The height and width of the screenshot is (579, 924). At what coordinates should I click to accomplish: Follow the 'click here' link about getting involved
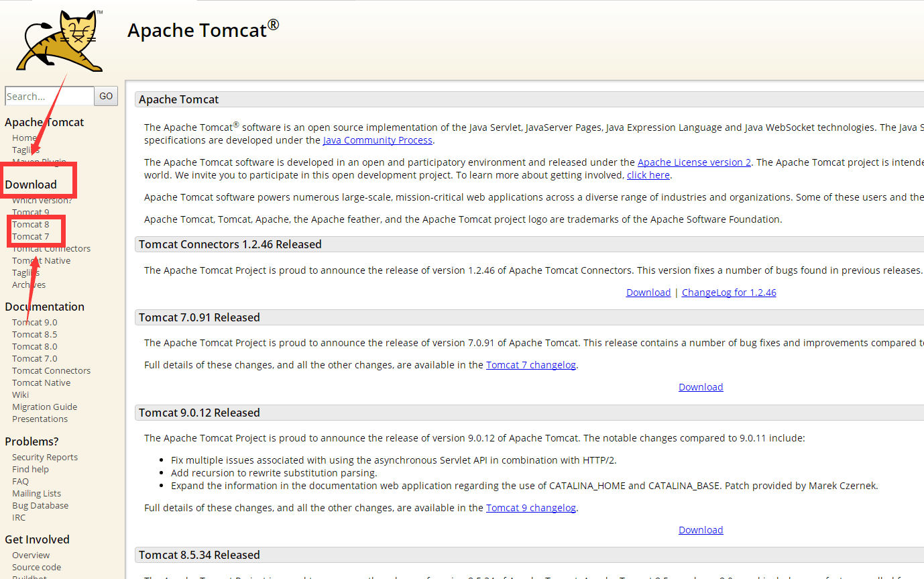tap(648, 175)
